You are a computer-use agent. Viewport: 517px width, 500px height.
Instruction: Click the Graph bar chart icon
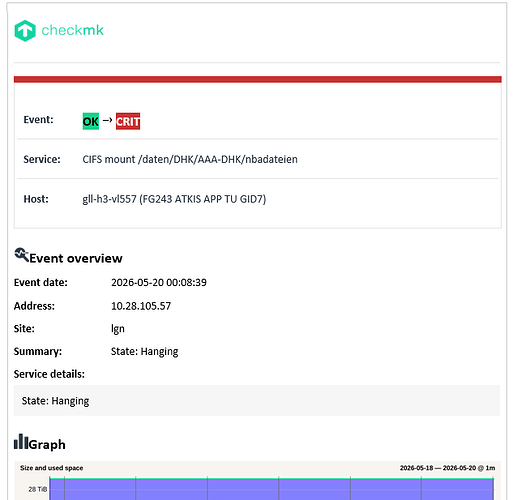(x=21, y=441)
